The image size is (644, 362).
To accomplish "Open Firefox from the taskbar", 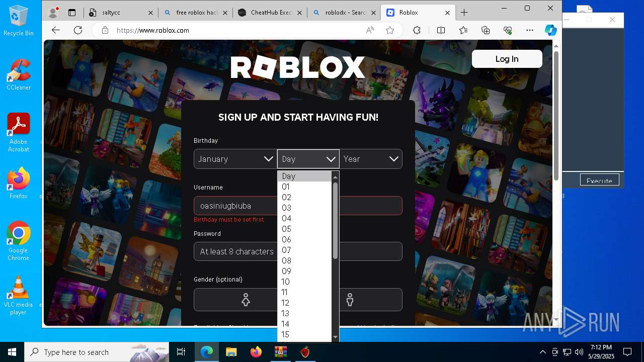I will [256, 352].
